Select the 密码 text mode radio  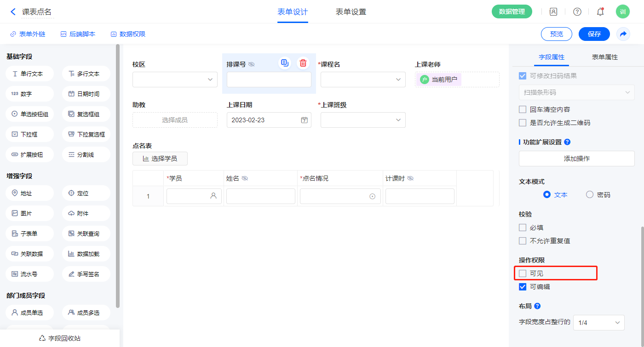pos(590,194)
